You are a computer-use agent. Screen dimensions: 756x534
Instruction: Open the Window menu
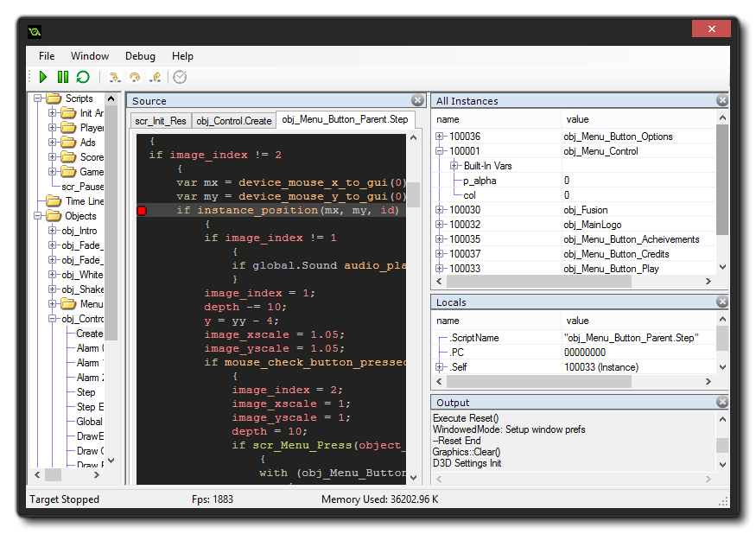[x=89, y=56]
